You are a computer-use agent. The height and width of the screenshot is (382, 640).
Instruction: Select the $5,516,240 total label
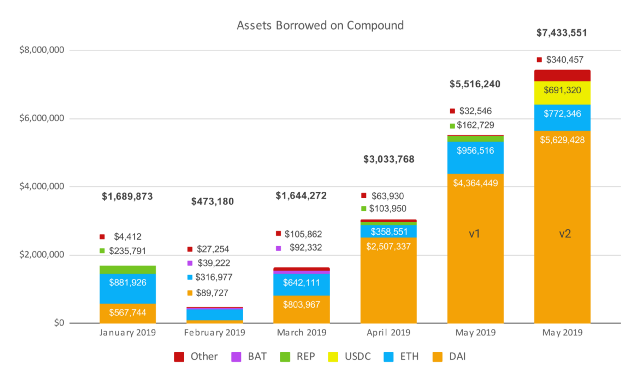click(475, 84)
